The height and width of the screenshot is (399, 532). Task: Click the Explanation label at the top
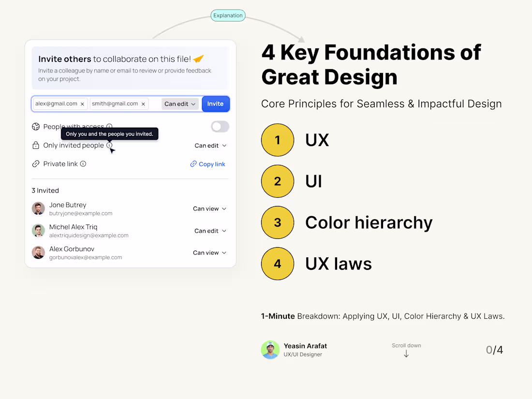pos(227,15)
